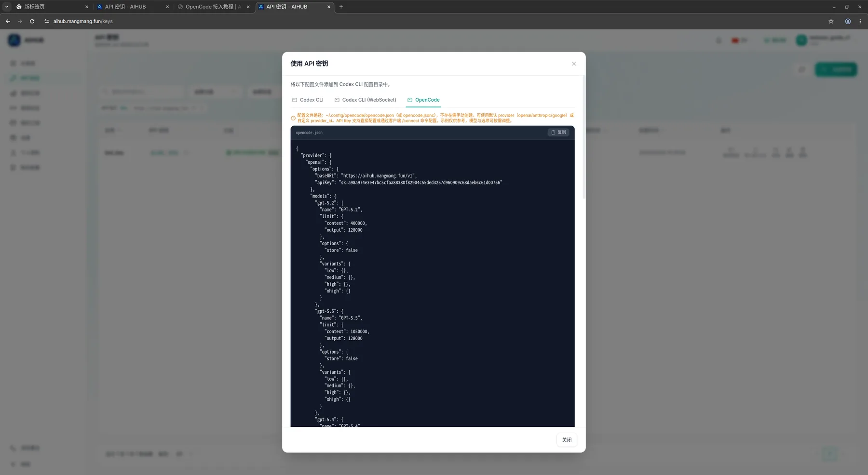Close the 使用 API 密钥 dialog with X
Image resolution: width=868 pixels, height=475 pixels.
[x=574, y=64]
